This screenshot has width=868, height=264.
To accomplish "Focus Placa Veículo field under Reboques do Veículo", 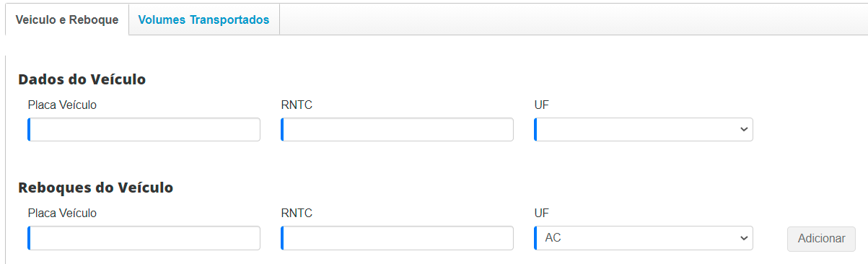I will (x=144, y=238).
